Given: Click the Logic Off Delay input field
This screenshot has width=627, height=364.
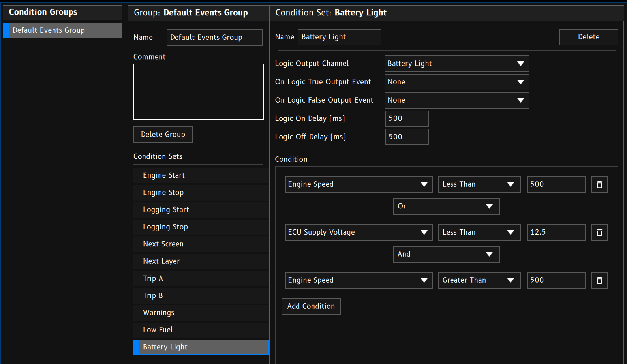Looking at the screenshot, I should tap(407, 137).
